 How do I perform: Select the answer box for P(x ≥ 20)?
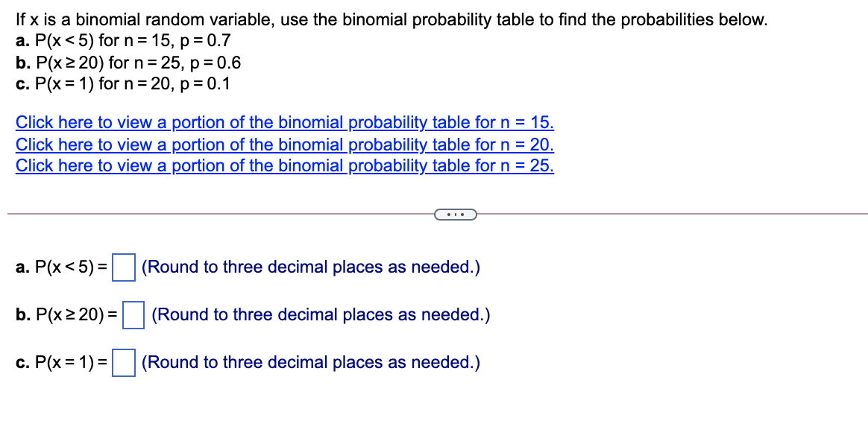(x=132, y=314)
